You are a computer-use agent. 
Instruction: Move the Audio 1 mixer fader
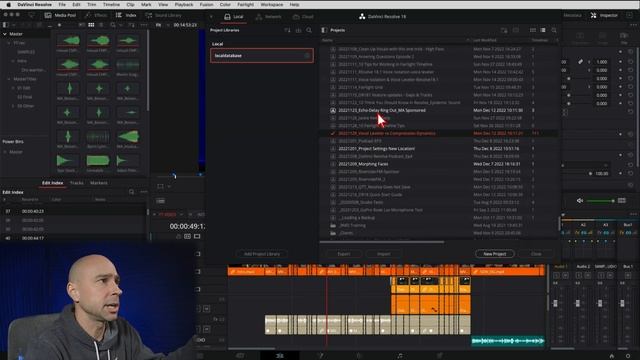(555, 303)
